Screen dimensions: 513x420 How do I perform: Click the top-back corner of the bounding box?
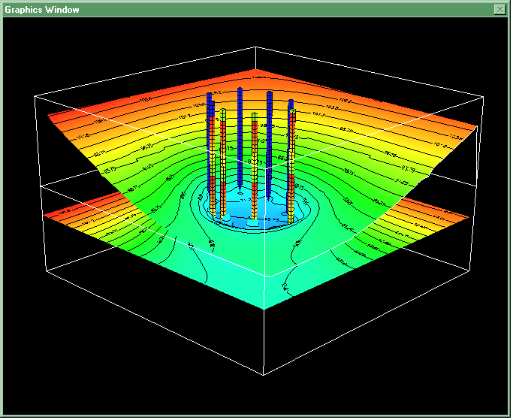click(x=255, y=47)
